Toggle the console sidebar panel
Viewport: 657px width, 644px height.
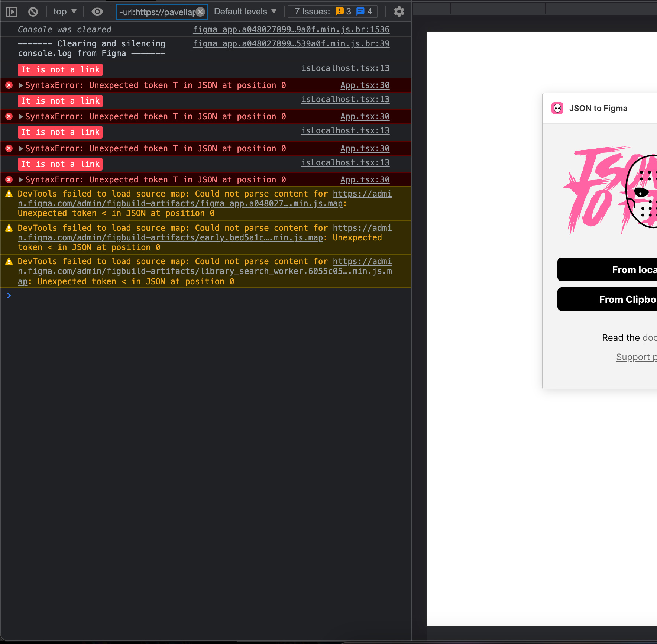(11, 12)
